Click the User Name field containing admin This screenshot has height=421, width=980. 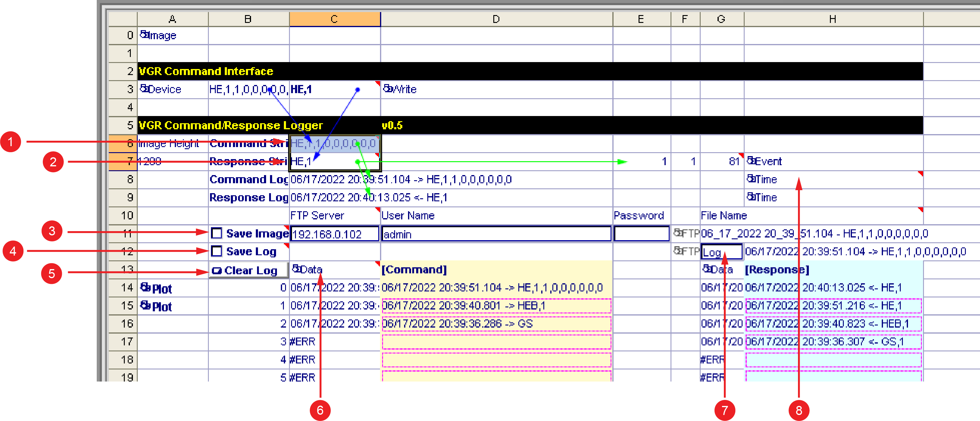tap(496, 234)
